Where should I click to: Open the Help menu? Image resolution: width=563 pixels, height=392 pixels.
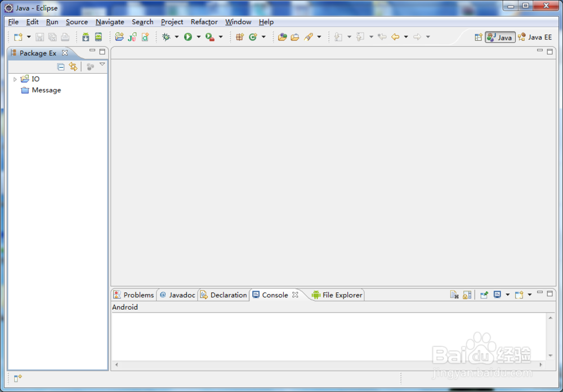coord(266,22)
